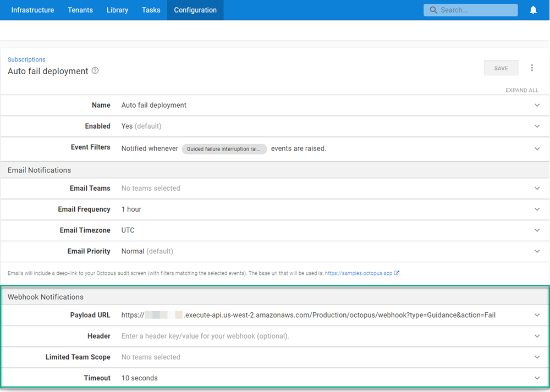Switch to the Infrastructure tab
Viewport: 550px width, 392px height.
tap(32, 10)
